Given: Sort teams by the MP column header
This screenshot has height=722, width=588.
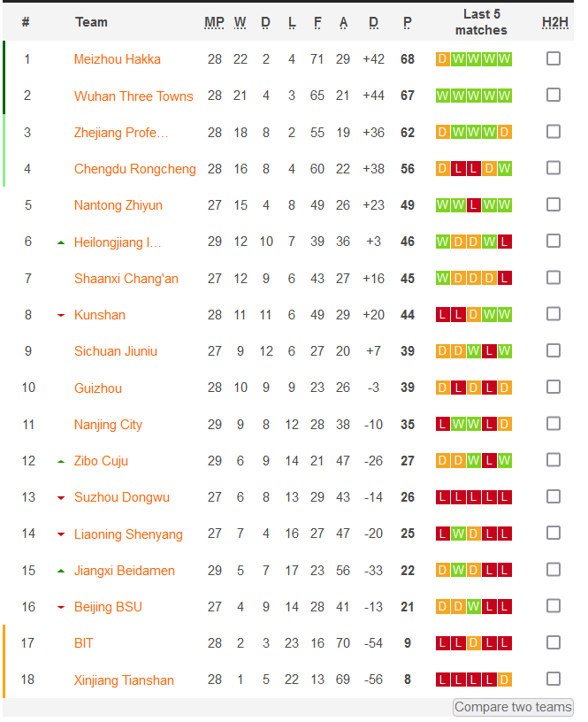Looking at the screenshot, I should point(214,22).
